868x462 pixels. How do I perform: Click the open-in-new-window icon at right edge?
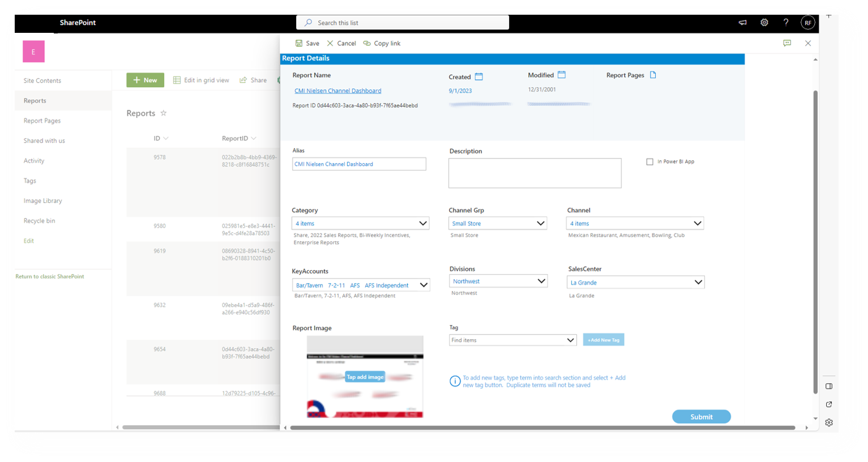click(x=829, y=404)
